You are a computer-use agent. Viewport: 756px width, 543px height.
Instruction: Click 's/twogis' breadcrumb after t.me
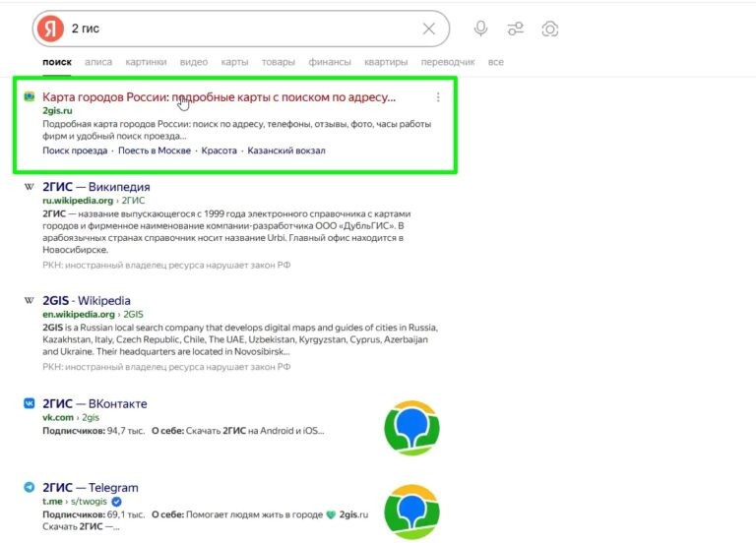point(89,501)
